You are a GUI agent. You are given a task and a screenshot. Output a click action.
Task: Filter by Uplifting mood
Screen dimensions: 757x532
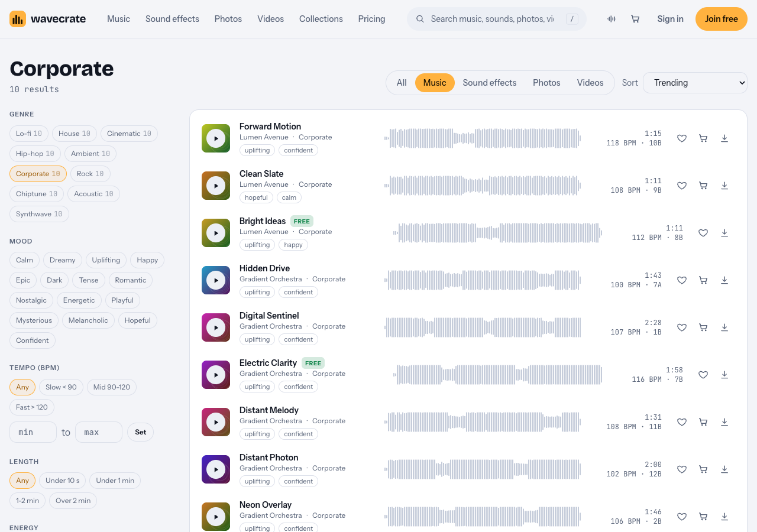[x=106, y=260]
